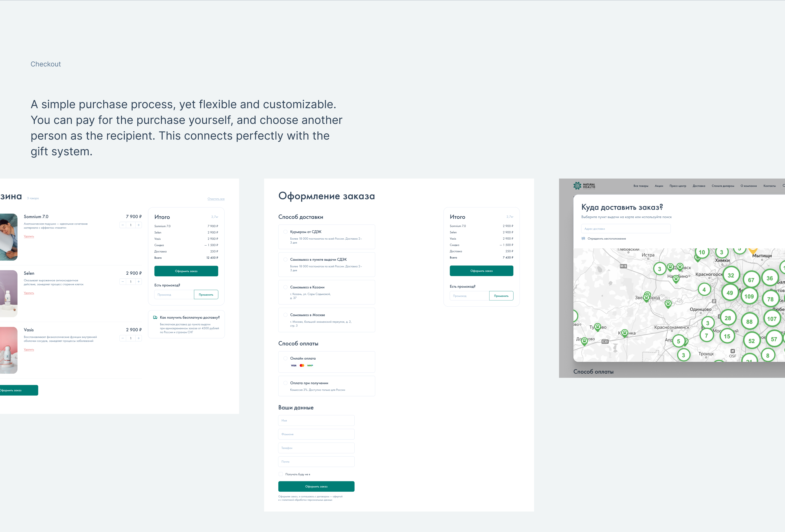Viewport: 785px width, 532px height.
Task: Click the Телефон input field
Action: point(316,448)
